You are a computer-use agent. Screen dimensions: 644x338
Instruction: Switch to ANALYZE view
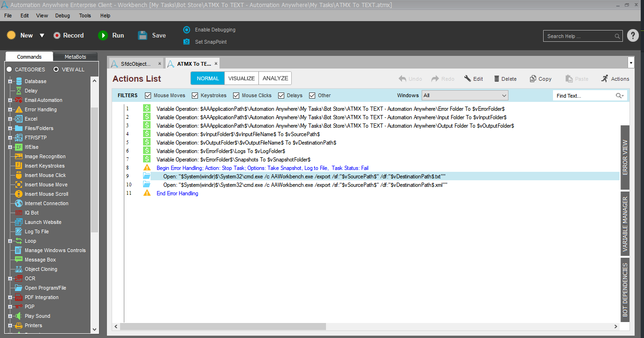(275, 78)
